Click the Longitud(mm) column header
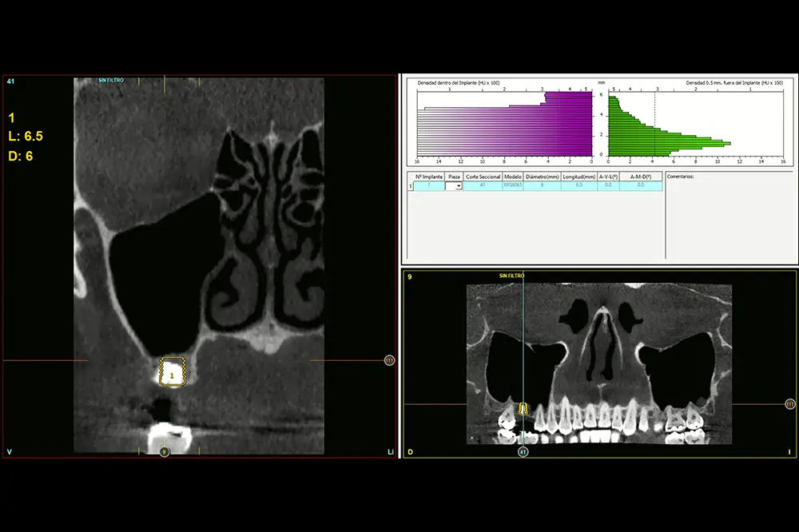 578,176
